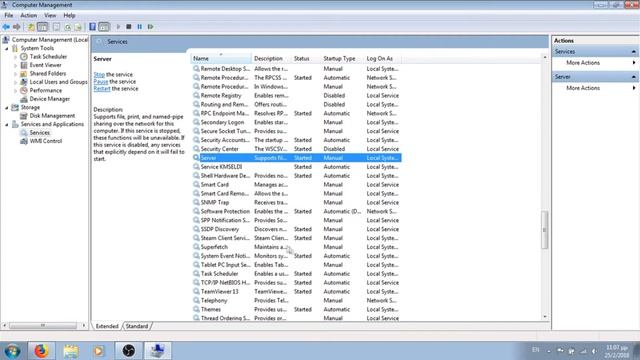This screenshot has height=360, width=640.
Task: Select the Services node in the tree
Action: click(x=40, y=133)
